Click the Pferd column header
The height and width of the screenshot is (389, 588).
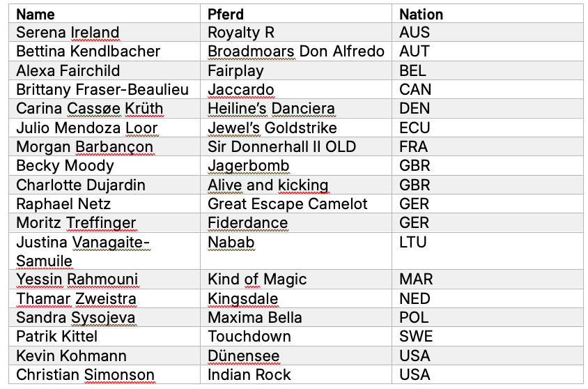pos(224,14)
